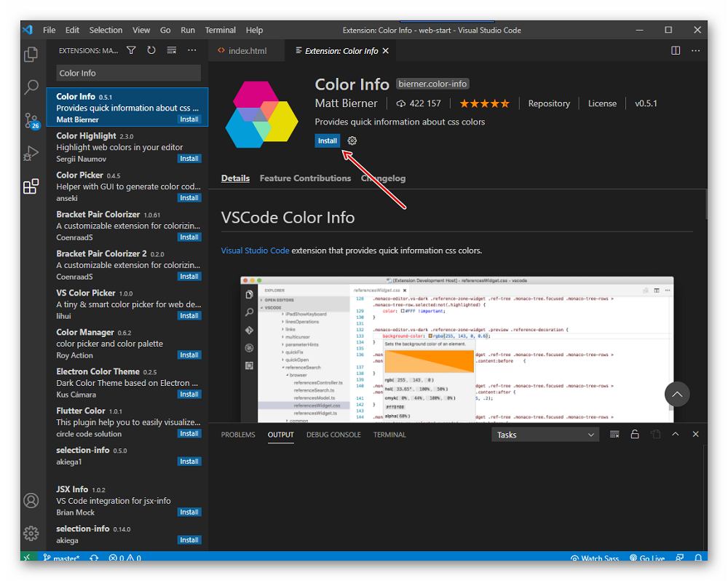Open the Selection menu
Screen dimensions: 728x581
(x=106, y=30)
